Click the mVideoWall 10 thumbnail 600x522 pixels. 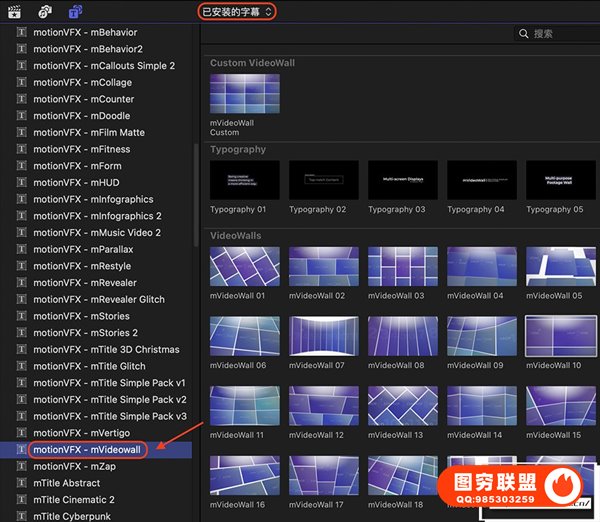point(560,337)
